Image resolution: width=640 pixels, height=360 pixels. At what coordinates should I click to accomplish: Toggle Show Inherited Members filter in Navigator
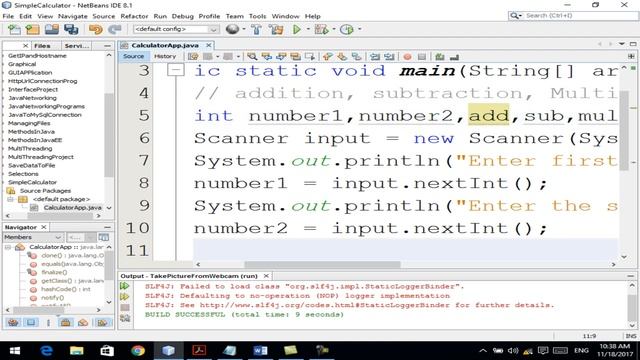(13, 323)
